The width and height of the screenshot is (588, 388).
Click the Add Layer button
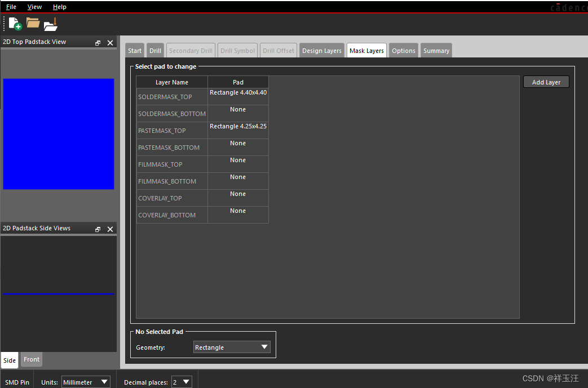point(546,82)
